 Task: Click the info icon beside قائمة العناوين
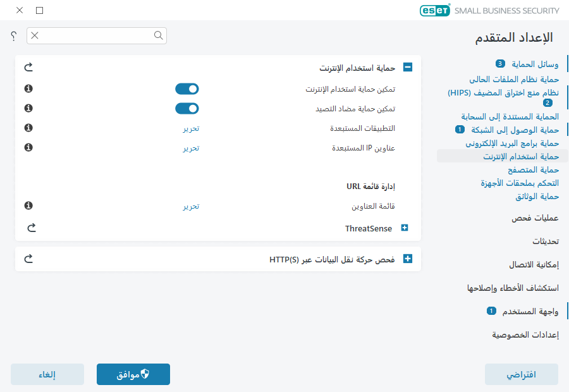point(27,205)
